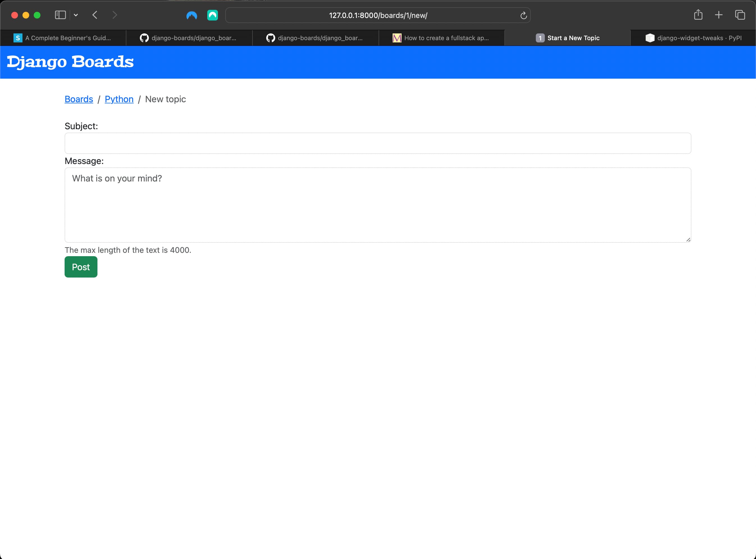Switch to second django-boards GitHub tab

point(315,38)
